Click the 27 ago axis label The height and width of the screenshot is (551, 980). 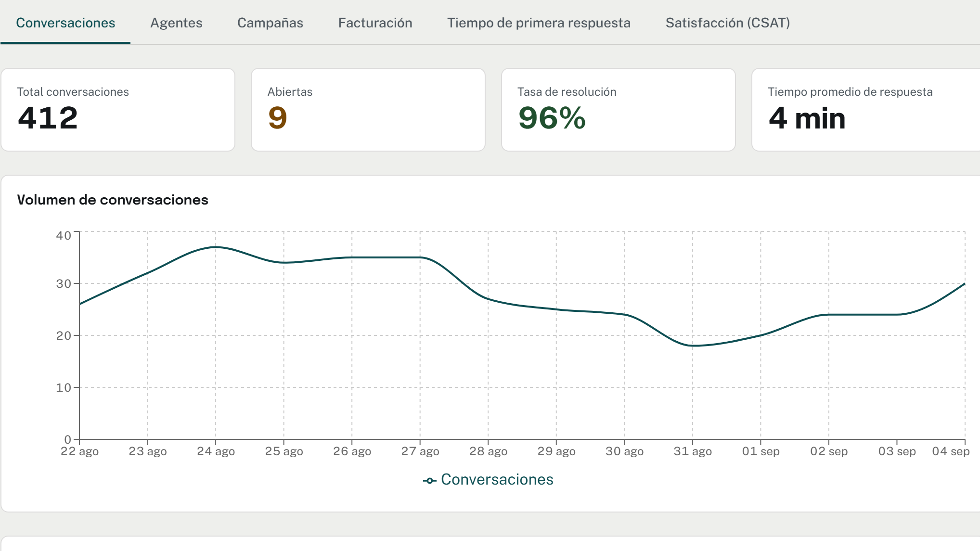pos(420,451)
